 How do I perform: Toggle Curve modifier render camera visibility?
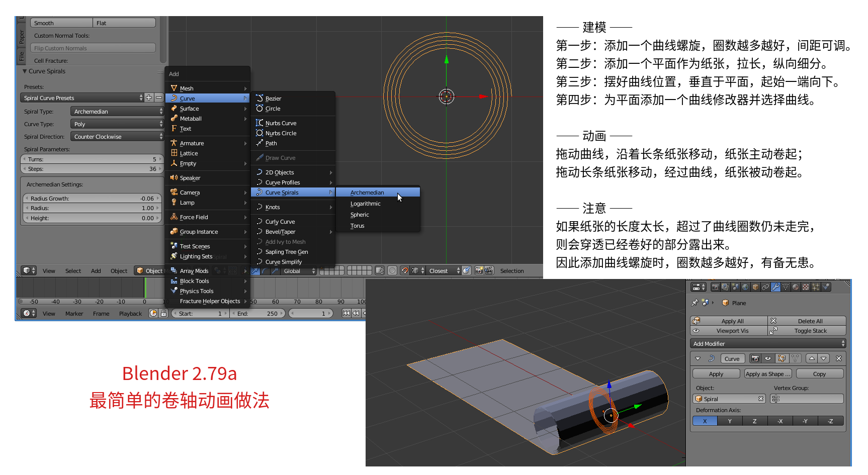[755, 358]
